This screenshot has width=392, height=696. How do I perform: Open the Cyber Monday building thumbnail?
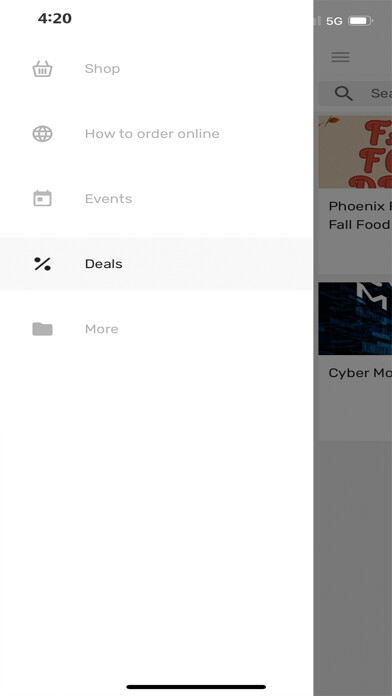(x=355, y=318)
